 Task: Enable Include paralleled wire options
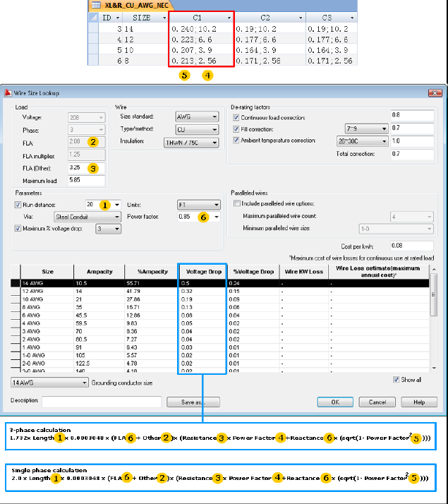(237, 203)
